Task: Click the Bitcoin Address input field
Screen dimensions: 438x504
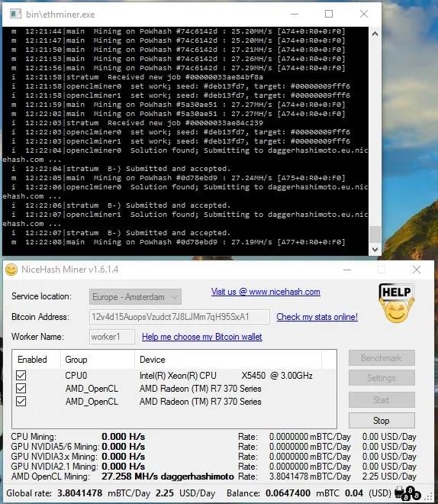Action: tap(179, 317)
